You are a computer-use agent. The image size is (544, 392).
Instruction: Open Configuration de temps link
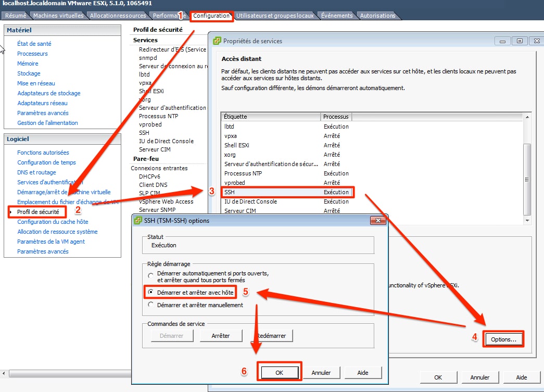(x=46, y=162)
